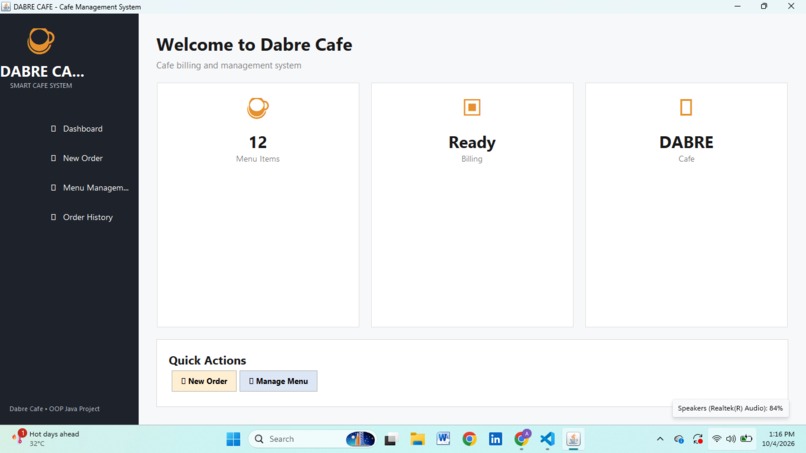Click the coffee cup logo in sidebar

41,41
